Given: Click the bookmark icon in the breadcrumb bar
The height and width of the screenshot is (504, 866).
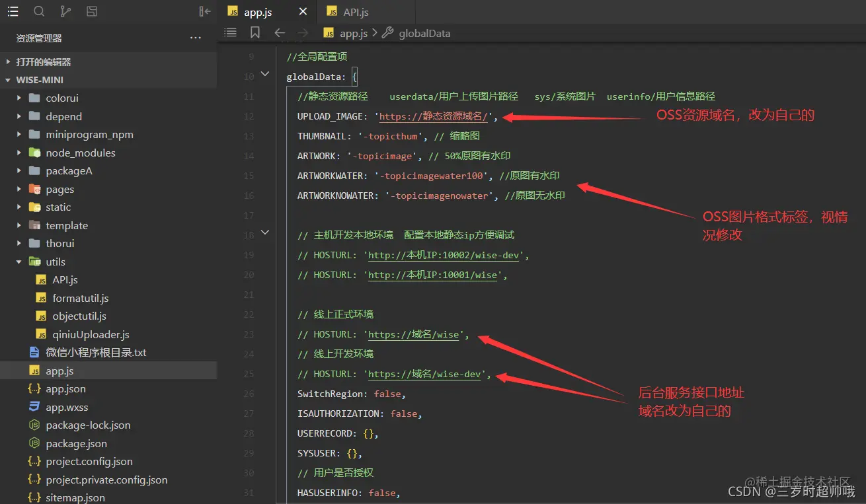Looking at the screenshot, I should (x=255, y=32).
